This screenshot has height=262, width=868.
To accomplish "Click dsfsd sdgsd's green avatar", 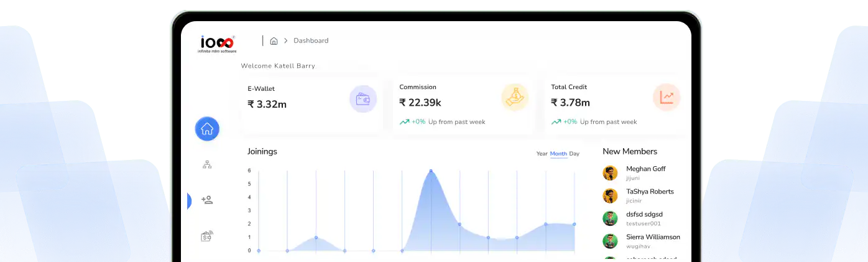I will click(610, 218).
